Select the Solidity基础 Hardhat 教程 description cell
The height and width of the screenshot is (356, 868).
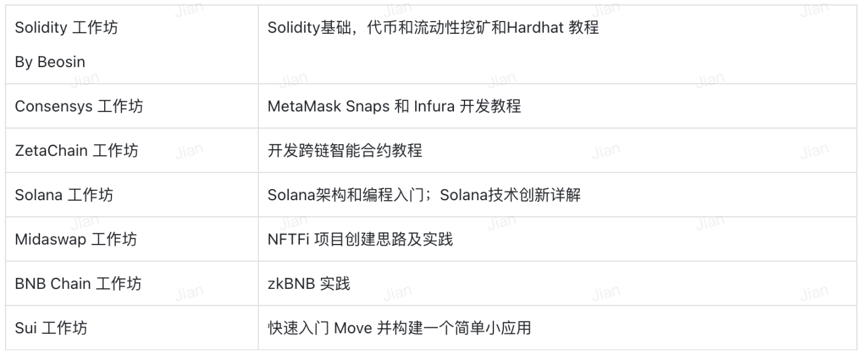(558, 45)
